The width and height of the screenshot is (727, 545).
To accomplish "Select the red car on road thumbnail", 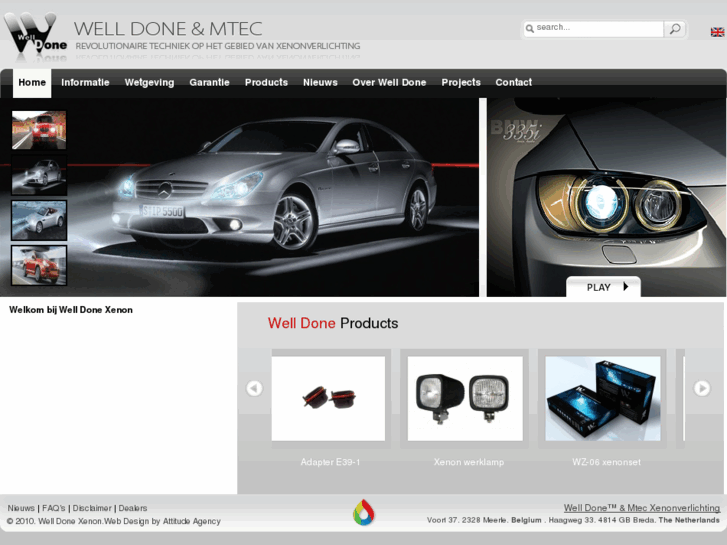I will pos(39,130).
